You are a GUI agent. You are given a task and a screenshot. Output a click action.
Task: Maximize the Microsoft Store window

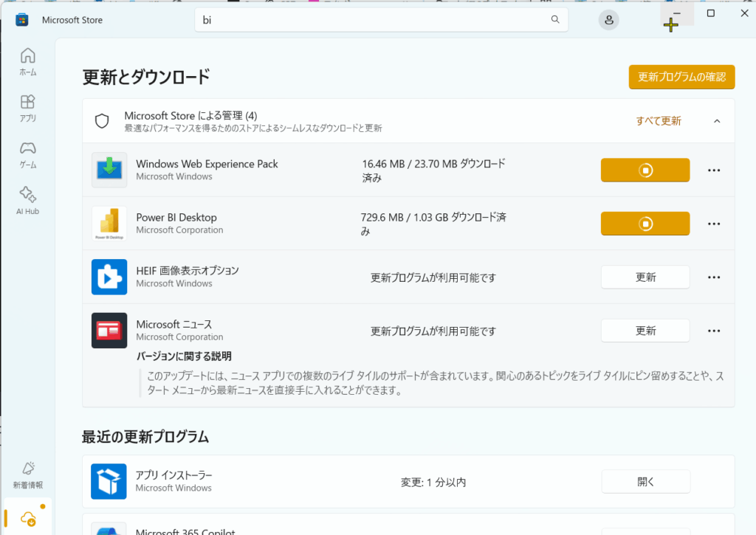[711, 13]
